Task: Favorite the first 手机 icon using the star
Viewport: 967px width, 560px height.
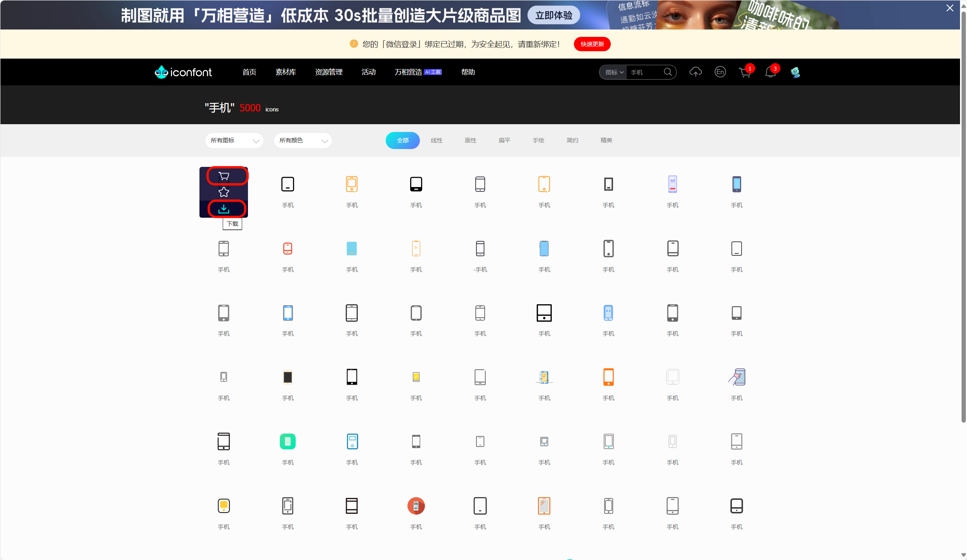Action: pos(224,192)
